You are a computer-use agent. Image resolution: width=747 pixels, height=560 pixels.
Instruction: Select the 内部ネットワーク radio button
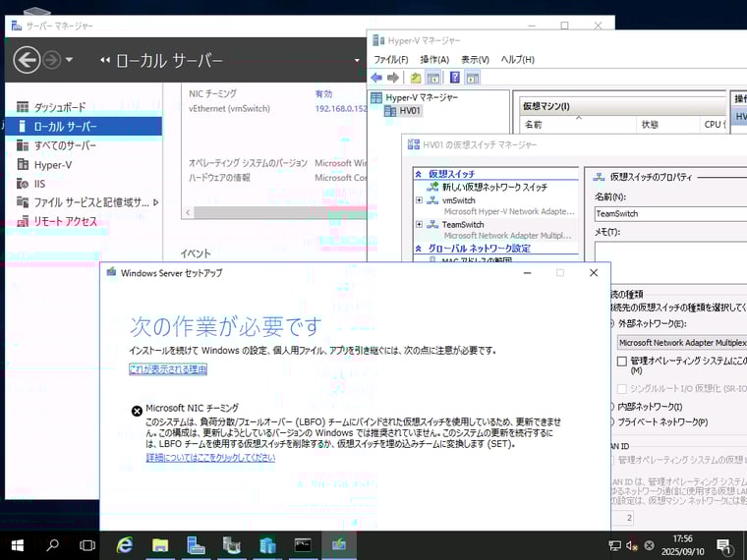pos(609,407)
